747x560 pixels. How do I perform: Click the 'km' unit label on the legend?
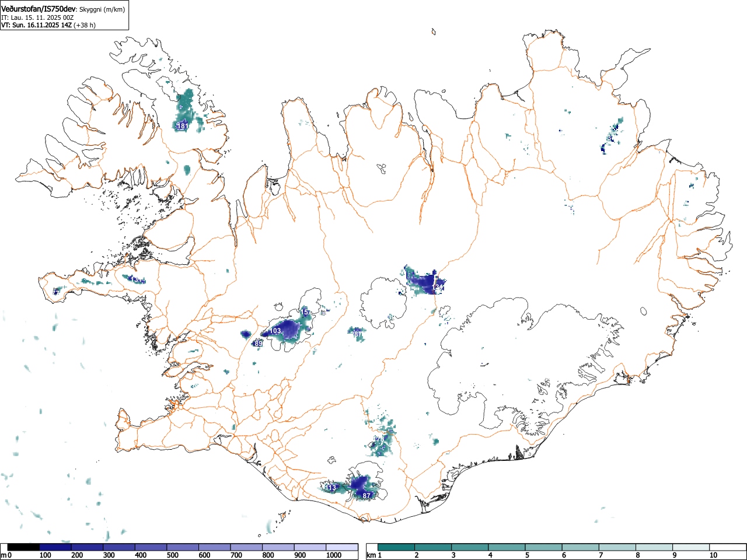tap(371, 555)
